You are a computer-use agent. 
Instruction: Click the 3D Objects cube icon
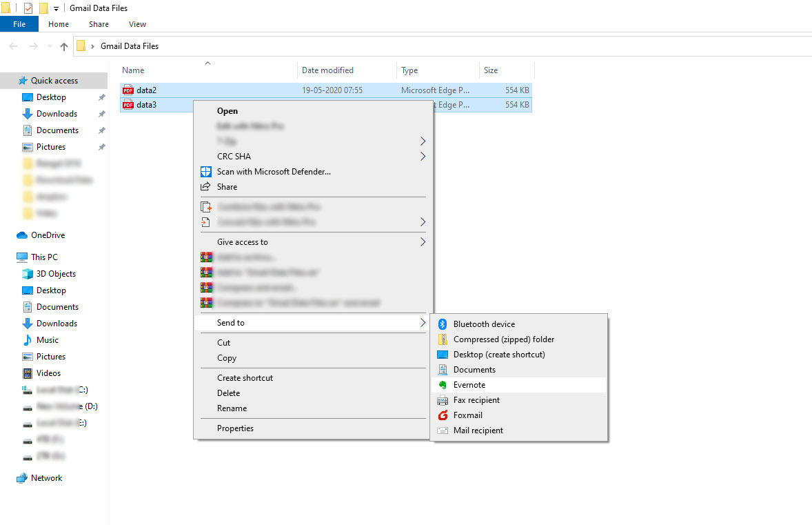click(x=28, y=274)
